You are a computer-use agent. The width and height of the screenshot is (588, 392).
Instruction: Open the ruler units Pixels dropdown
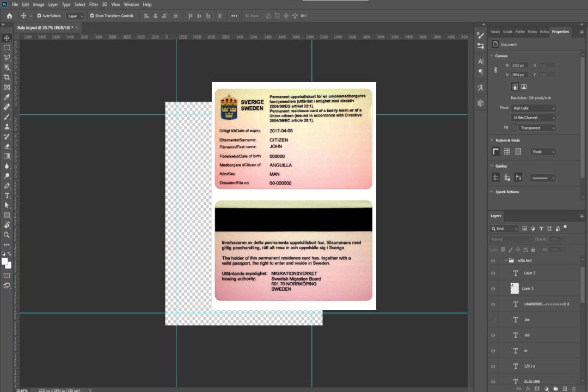pyautogui.click(x=543, y=151)
